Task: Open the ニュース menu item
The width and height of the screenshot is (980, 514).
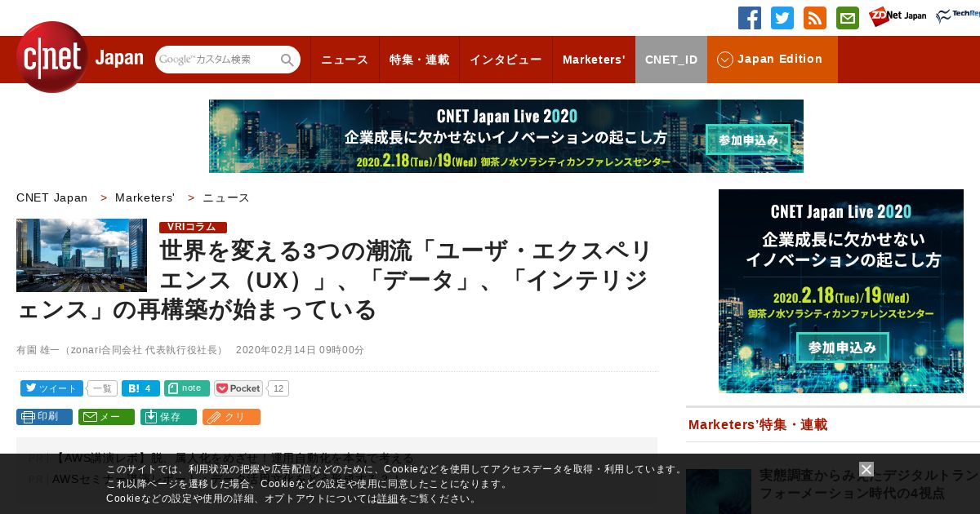Action: click(x=345, y=60)
